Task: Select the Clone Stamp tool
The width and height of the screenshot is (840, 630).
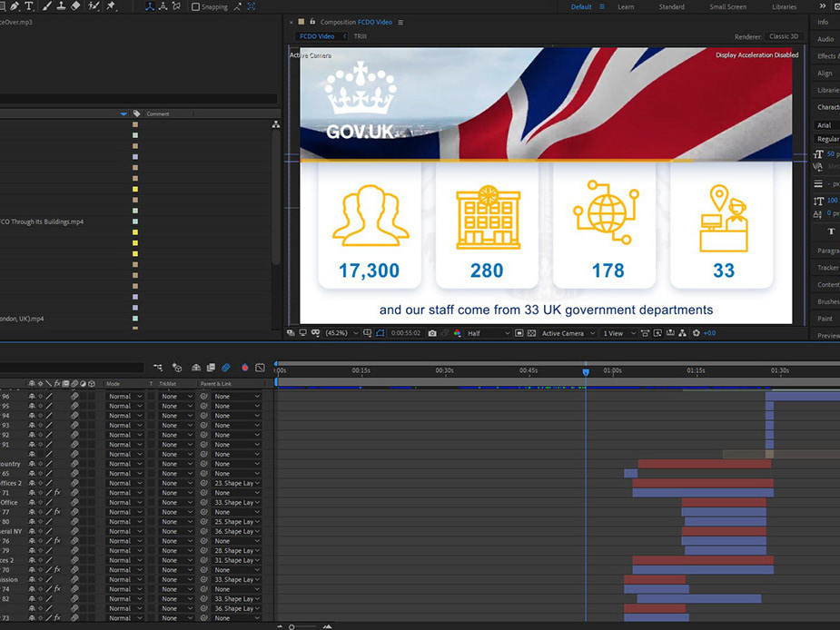Action: click(61, 5)
